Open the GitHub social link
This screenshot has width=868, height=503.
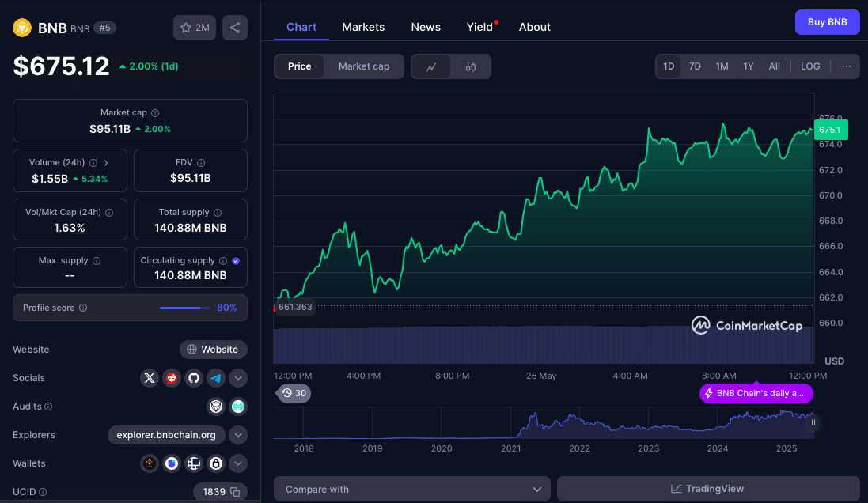[x=194, y=378]
